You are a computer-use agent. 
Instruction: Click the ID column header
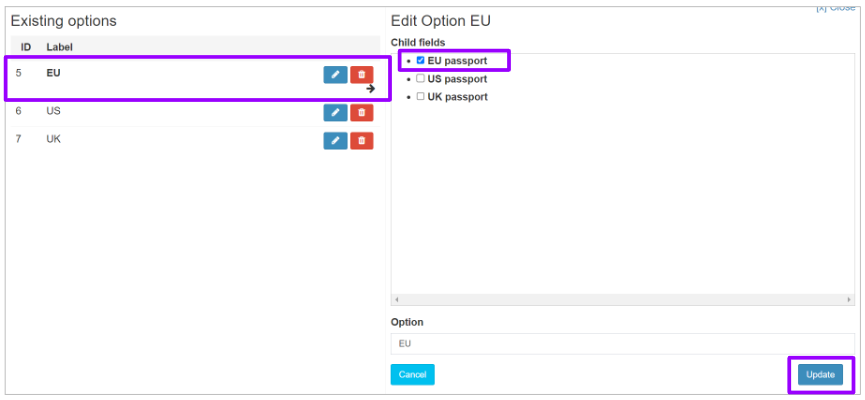click(x=26, y=47)
